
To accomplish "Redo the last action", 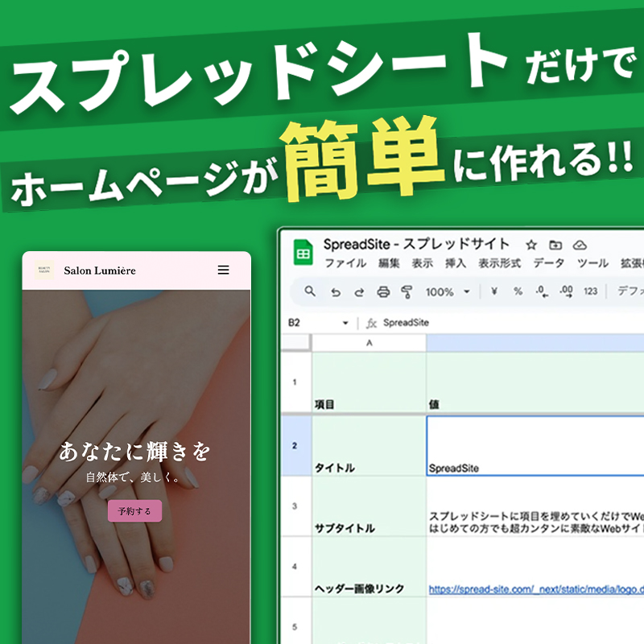I will click(359, 292).
